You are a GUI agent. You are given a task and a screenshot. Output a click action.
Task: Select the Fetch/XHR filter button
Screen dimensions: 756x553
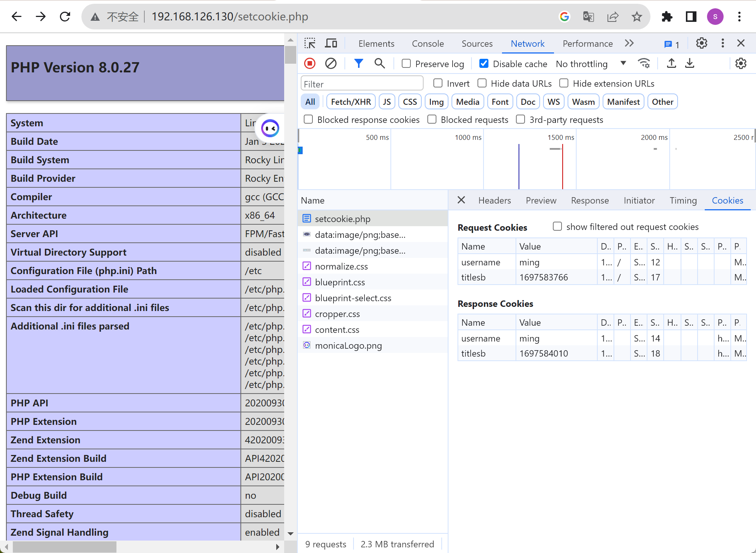(351, 101)
